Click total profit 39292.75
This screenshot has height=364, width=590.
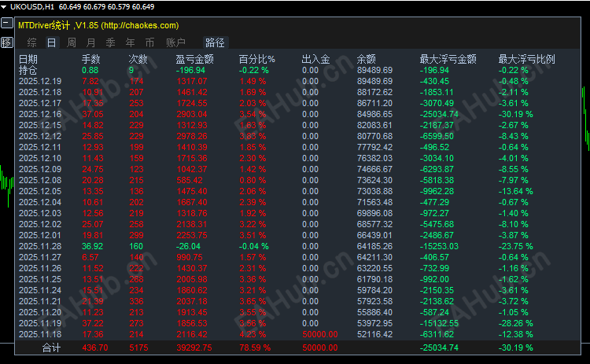pyautogui.click(x=194, y=347)
